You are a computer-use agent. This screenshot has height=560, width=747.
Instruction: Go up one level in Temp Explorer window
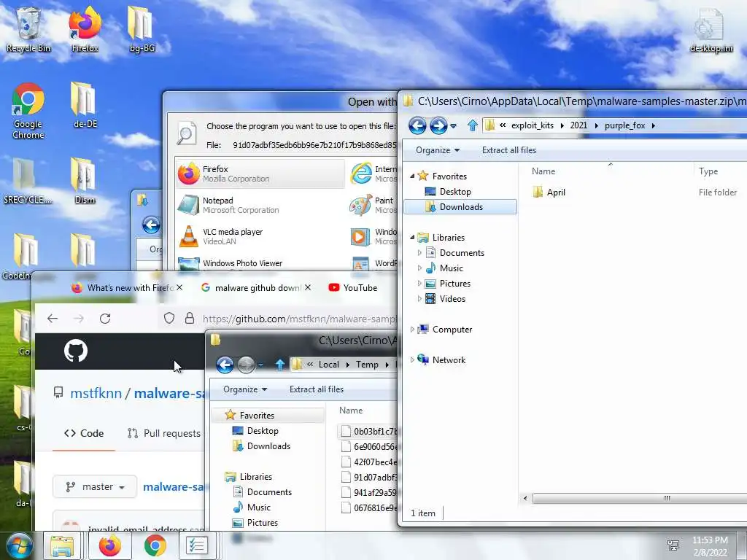point(280,365)
